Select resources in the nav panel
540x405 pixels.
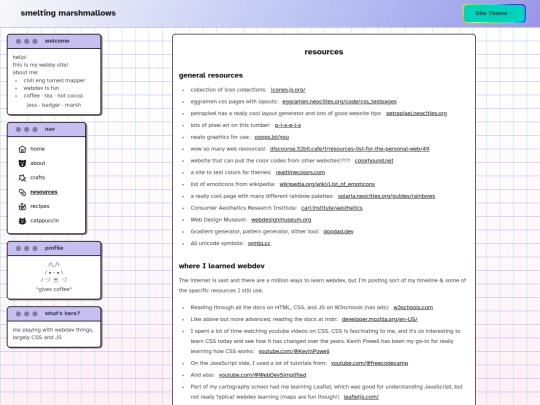(44, 192)
